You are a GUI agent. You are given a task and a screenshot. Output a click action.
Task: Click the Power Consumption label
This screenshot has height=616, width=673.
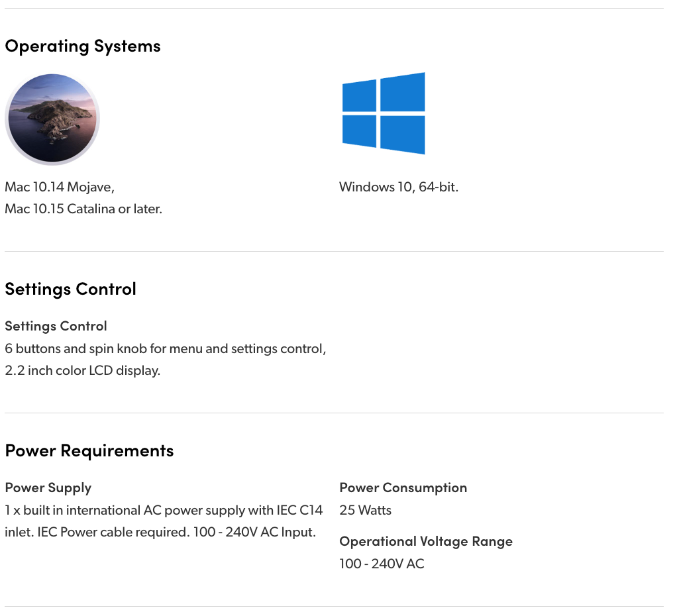click(x=403, y=488)
